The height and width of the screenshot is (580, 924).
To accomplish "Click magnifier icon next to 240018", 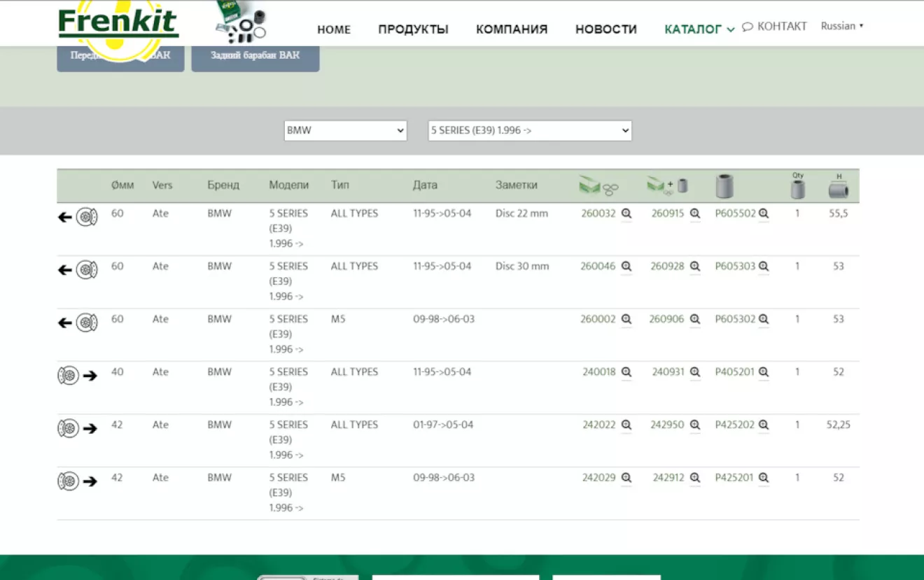I will (626, 372).
